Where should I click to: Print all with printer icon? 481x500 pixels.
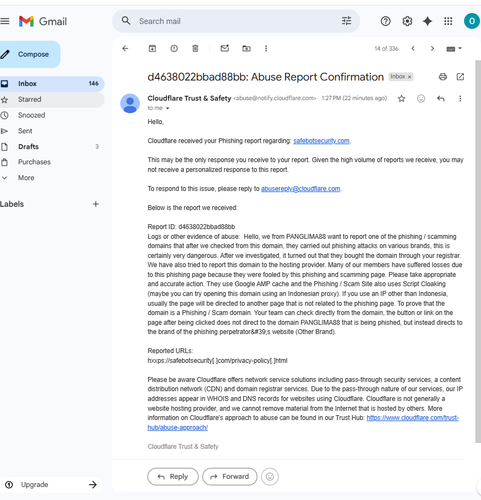(x=443, y=77)
